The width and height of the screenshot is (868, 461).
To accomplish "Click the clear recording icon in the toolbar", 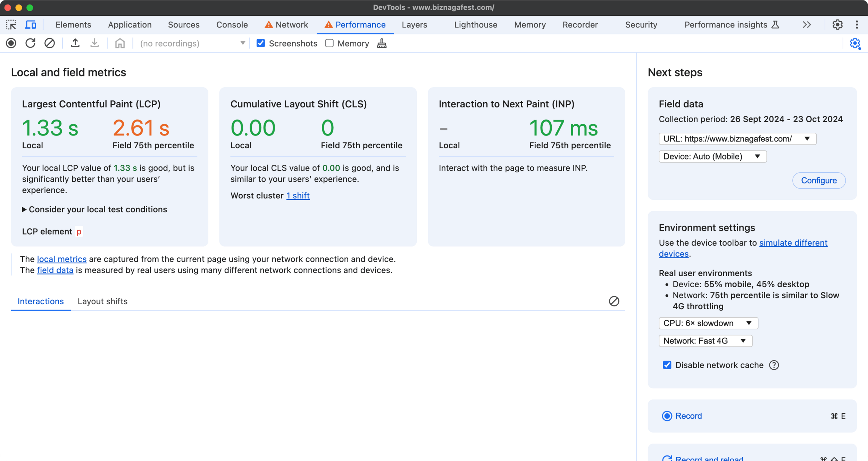I will pos(50,43).
